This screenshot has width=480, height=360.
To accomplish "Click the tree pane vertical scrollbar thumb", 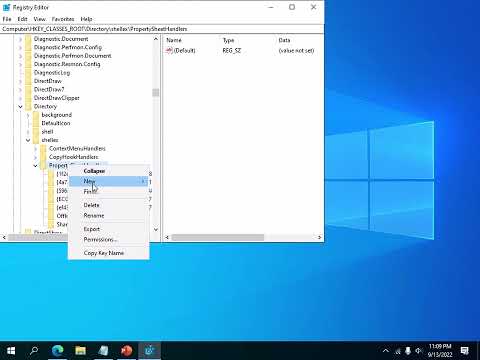I will (x=156, y=92).
